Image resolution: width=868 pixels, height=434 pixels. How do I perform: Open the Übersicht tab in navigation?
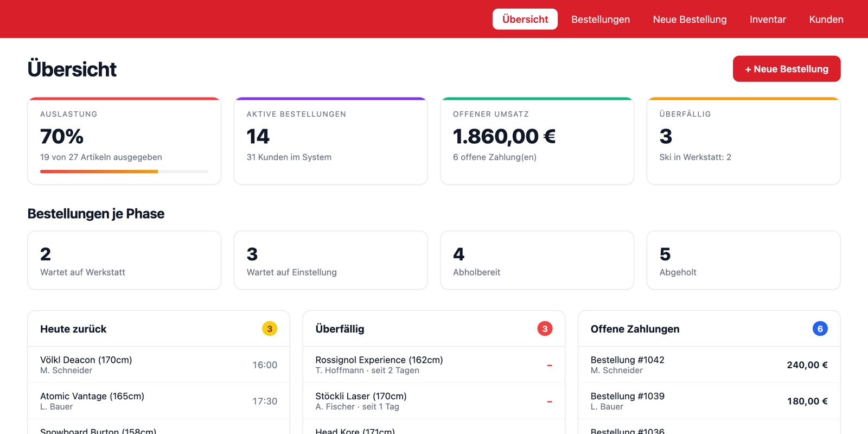tap(525, 19)
